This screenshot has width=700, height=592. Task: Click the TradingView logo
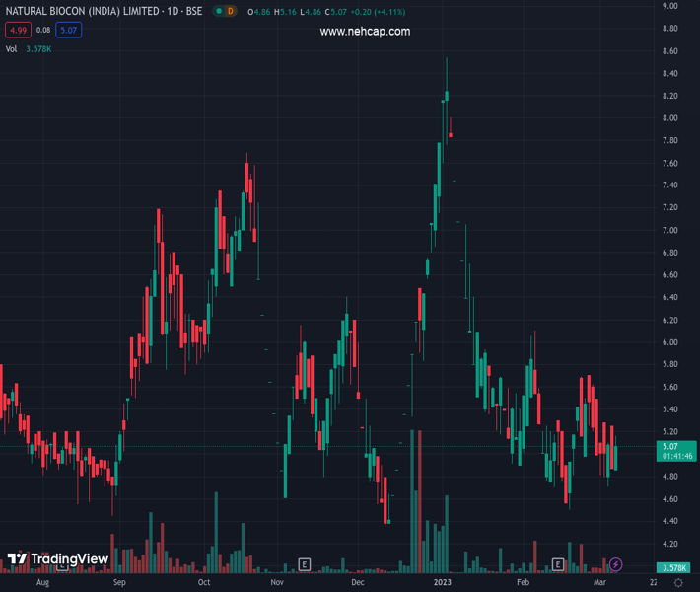[57, 559]
